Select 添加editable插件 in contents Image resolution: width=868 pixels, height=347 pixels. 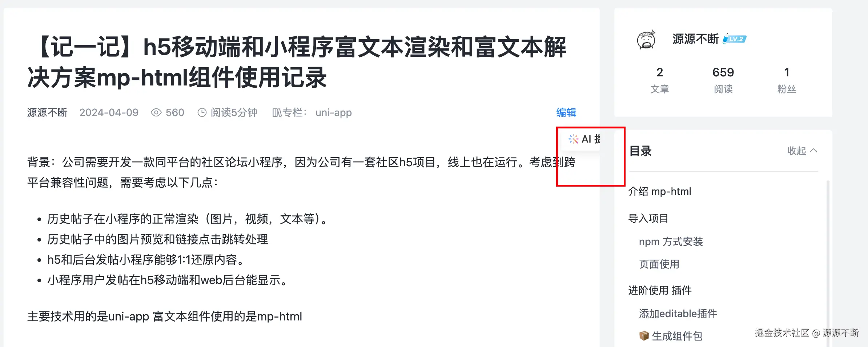(x=678, y=314)
